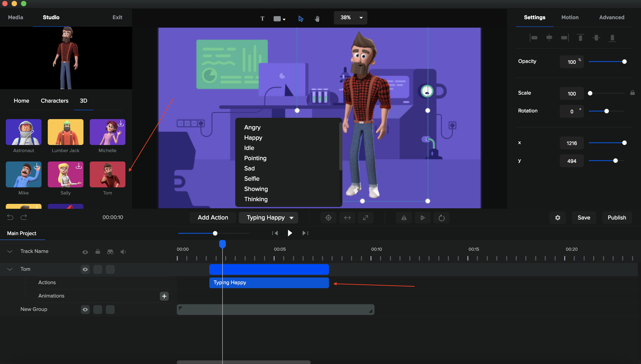The width and height of the screenshot is (641, 364).
Task: Select the Hand pan tool
Action: click(x=317, y=19)
